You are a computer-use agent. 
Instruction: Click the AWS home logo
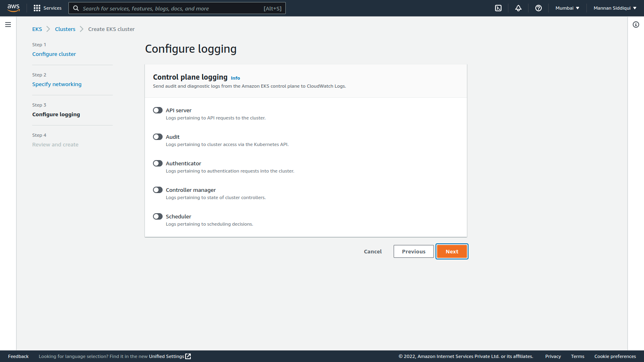pyautogui.click(x=13, y=8)
